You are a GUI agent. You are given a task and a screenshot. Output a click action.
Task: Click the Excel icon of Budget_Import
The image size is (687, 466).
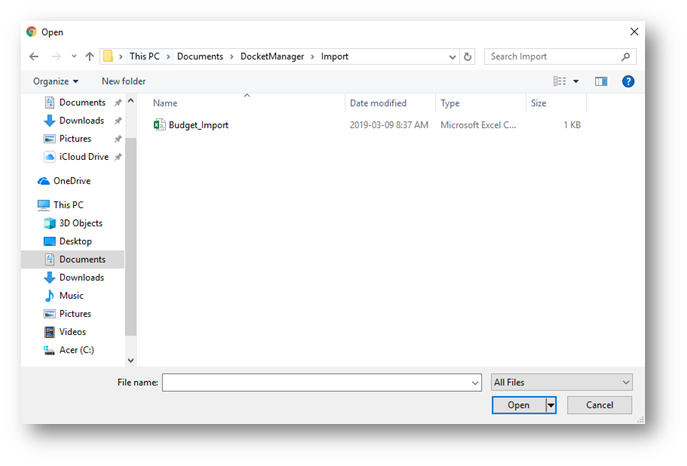159,125
